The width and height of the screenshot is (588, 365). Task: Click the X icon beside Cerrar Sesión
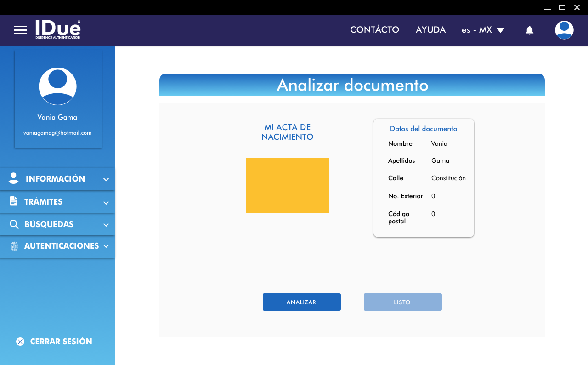20,342
